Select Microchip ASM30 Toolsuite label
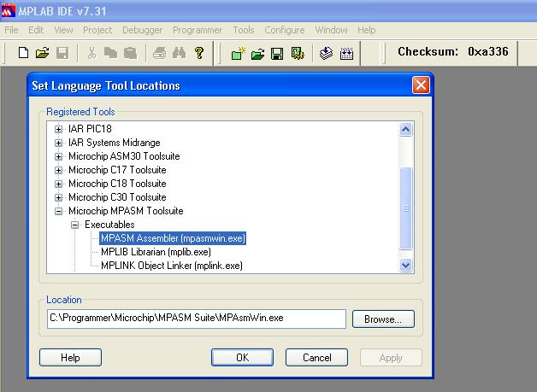 pyautogui.click(x=124, y=156)
